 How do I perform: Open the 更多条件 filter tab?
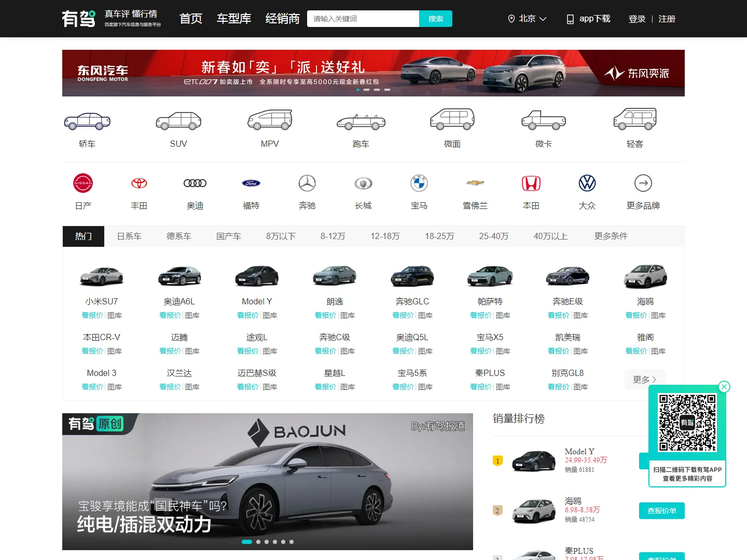tap(611, 236)
